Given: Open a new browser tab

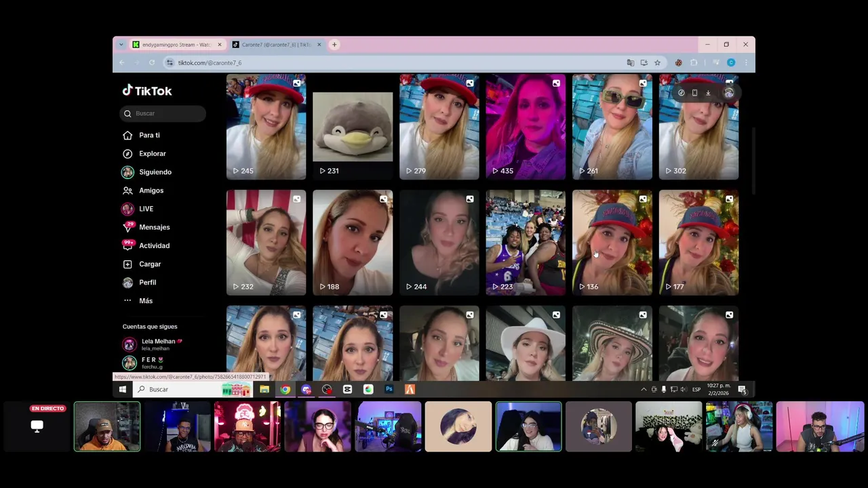Looking at the screenshot, I should coord(334,45).
